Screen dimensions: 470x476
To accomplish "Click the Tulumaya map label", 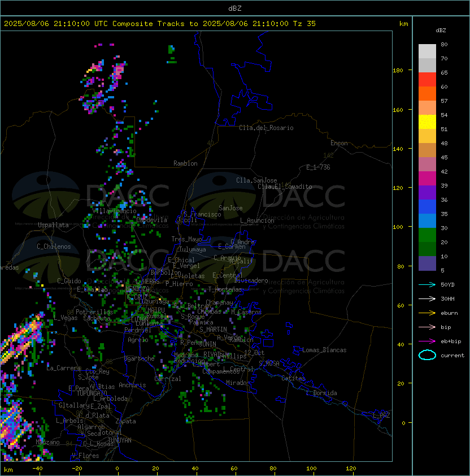I will [x=193, y=249].
